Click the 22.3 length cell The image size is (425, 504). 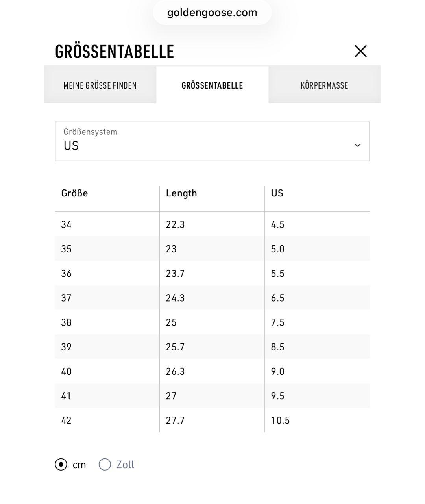tap(175, 224)
